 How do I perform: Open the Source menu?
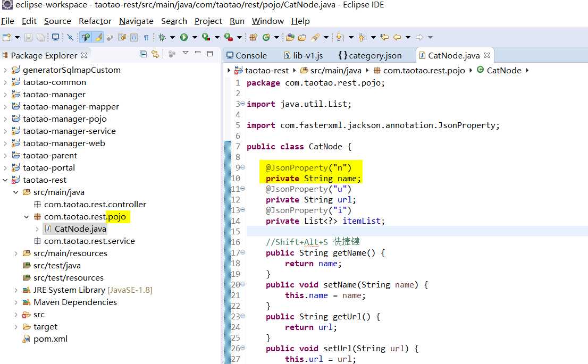(57, 21)
